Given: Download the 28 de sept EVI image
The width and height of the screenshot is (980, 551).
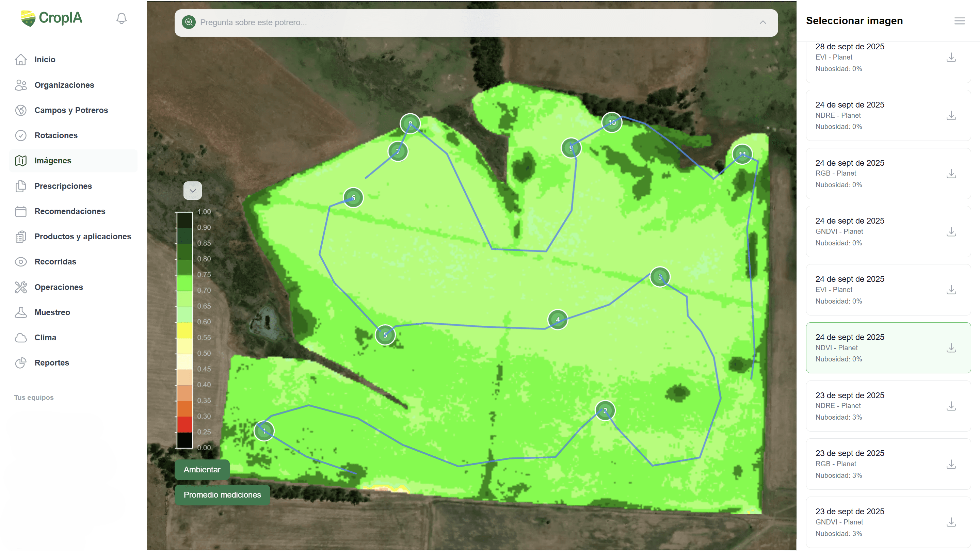Looking at the screenshot, I should click(x=951, y=57).
